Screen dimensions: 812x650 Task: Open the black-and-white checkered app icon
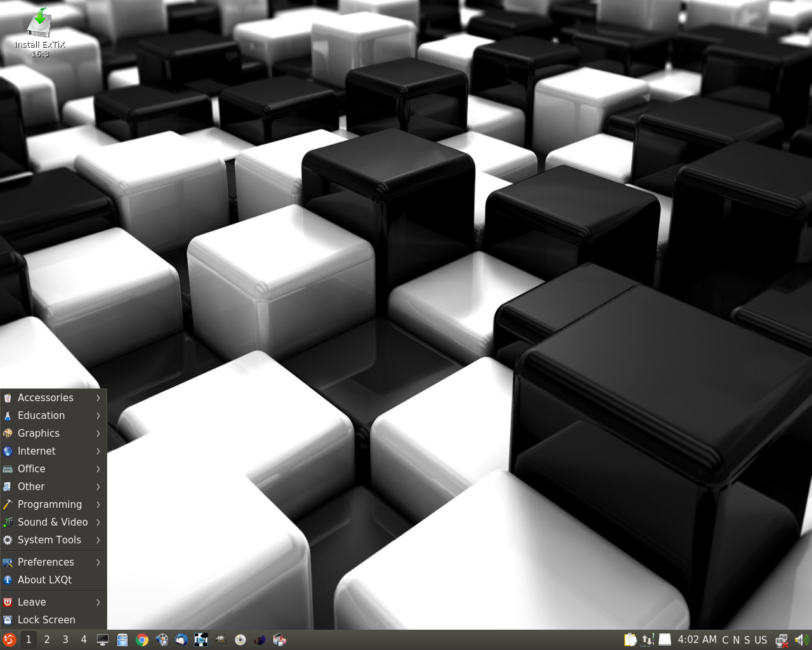[x=201, y=640]
